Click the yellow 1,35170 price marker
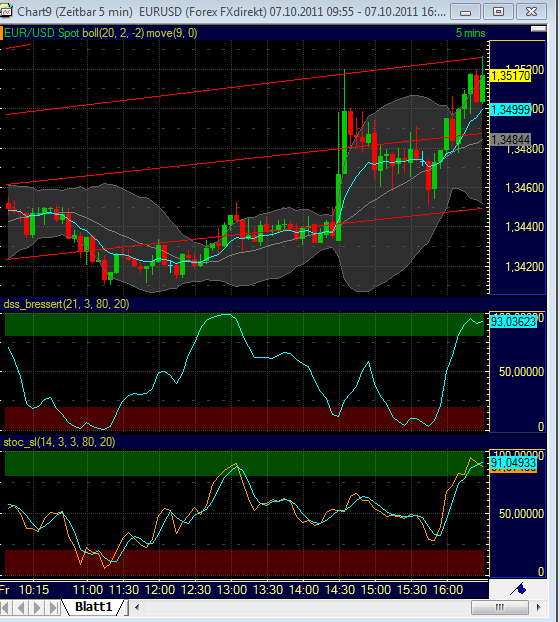560x622 pixels. 510,75
